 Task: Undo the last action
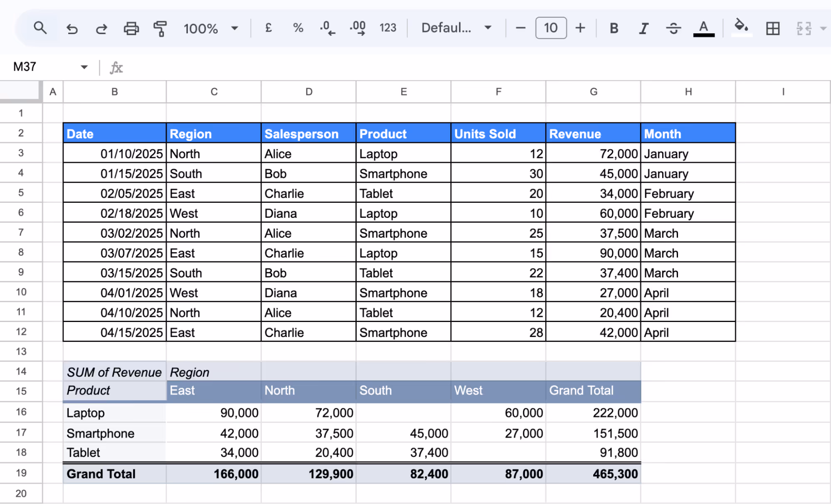(x=72, y=28)
